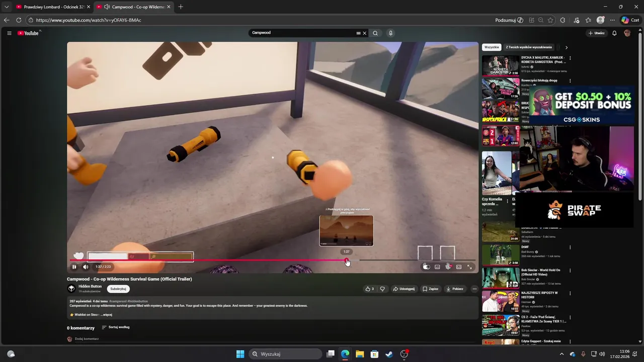Go to YouTube home via the logo
The width and height of the screenshot is (644, 362).
(x=28, y=33)
